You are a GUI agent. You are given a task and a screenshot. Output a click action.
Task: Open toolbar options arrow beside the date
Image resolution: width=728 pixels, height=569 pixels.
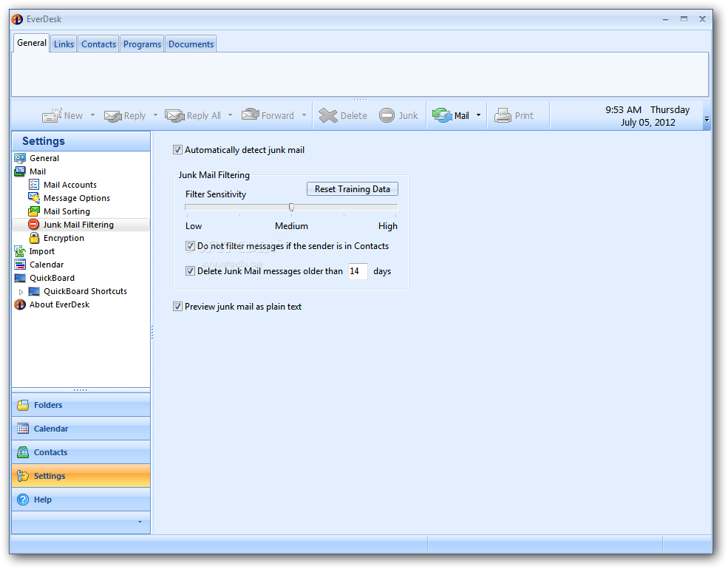point(707,119)
